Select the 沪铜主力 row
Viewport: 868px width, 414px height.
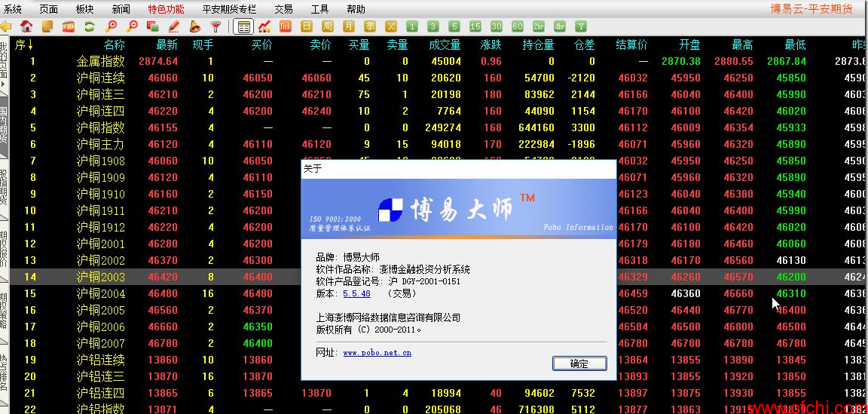pyautogui.click(x=439, y=144)
